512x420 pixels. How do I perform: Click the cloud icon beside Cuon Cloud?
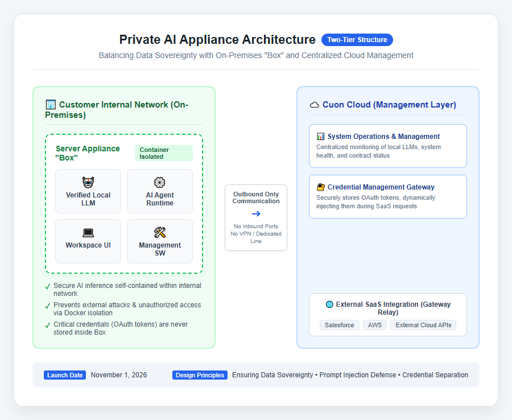[315, 105]
